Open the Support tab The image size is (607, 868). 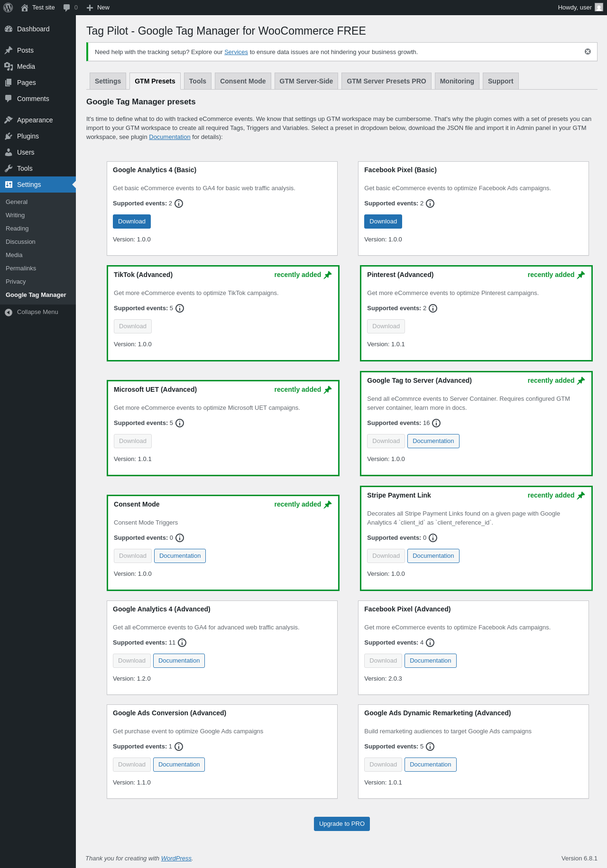click(501, 81)
